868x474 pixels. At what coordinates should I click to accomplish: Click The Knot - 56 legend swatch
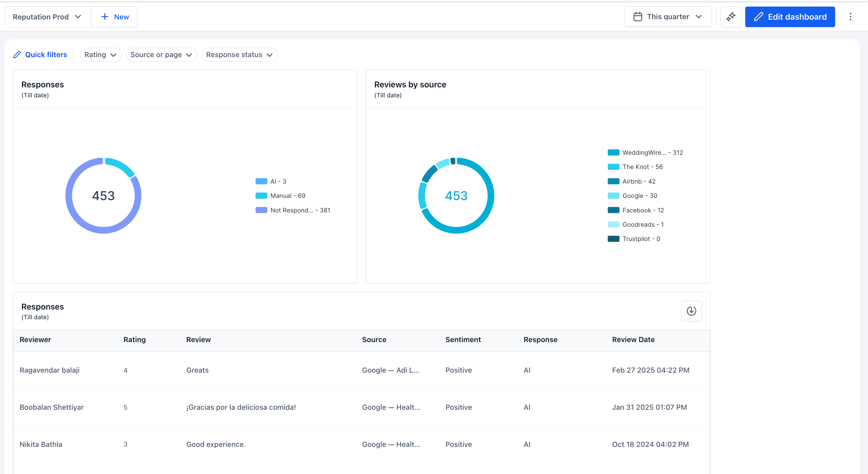(x=613, y=167)
